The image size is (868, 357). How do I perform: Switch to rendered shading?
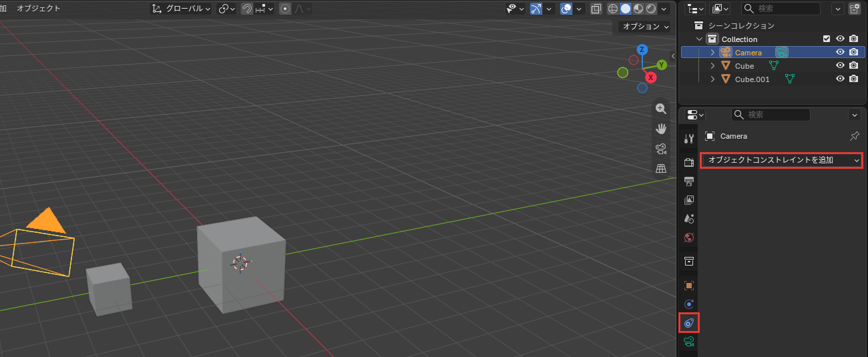(650, 9)
